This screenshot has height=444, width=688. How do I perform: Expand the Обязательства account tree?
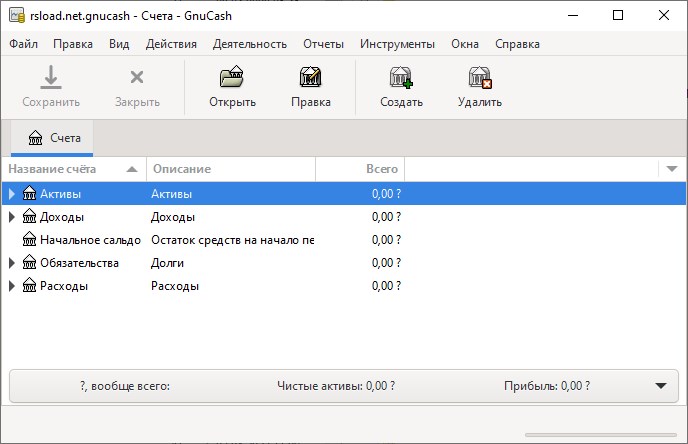tap(12, 262)
